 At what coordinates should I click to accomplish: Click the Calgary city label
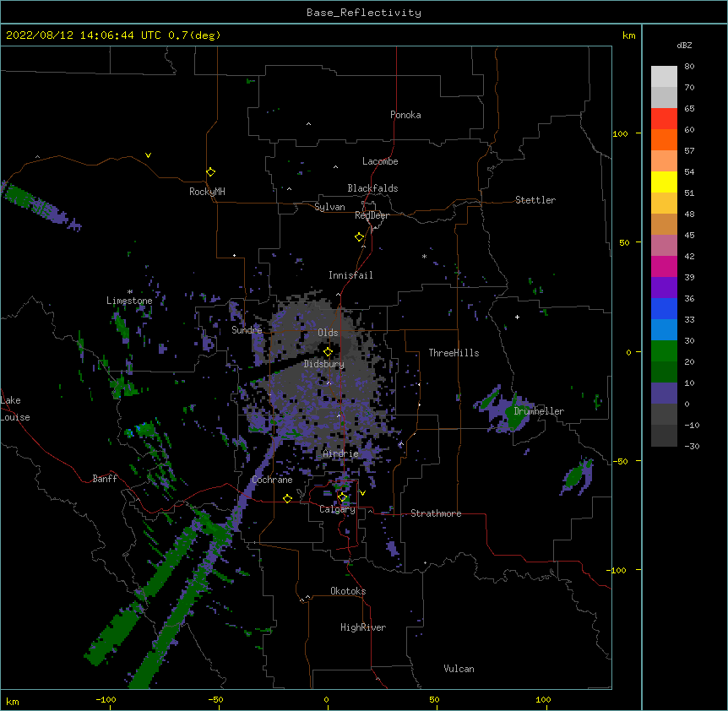coord(337,509)
